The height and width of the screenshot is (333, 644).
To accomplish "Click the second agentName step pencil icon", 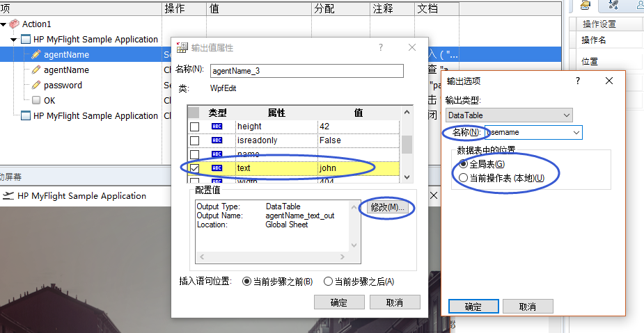I will point(36,70).
